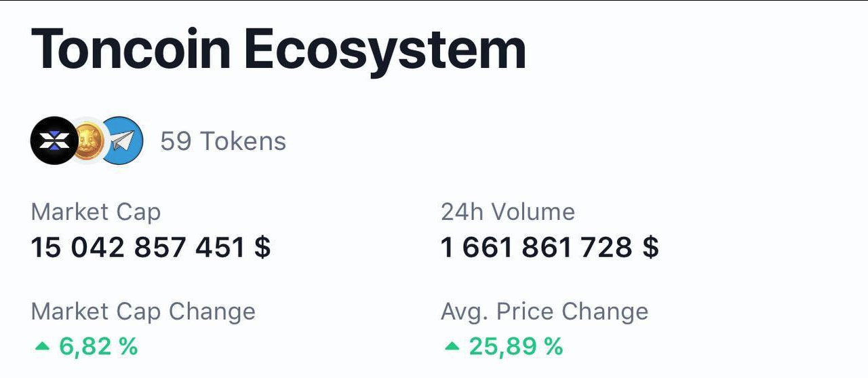Image resolution: width=868 pixels, height=378 pixels.
Task: Open the 59 Tokens list
Action: [223, 141]
